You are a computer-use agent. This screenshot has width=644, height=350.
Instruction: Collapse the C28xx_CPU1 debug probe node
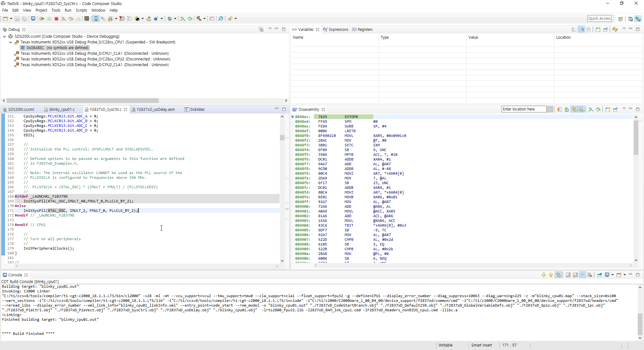11,42
